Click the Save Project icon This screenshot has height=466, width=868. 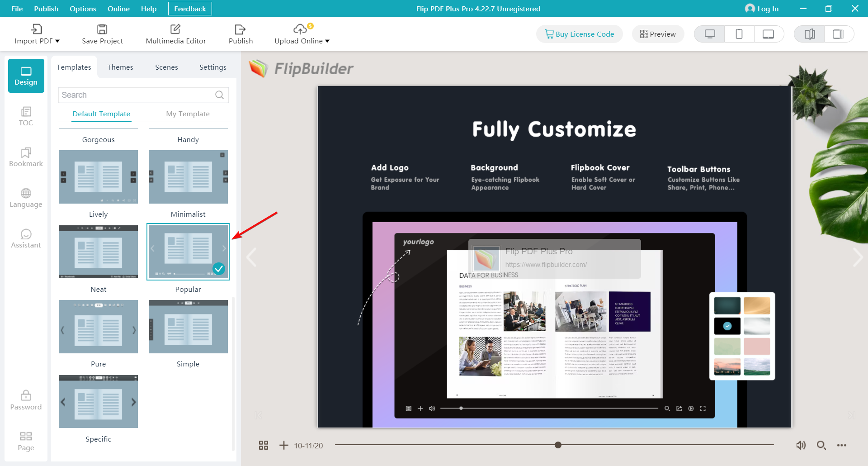coord(102,29)
